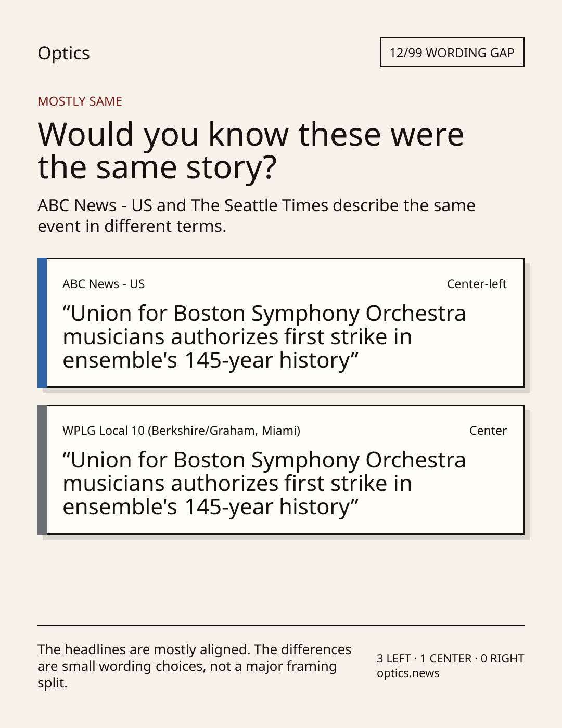This screenshot has height=728, width=562.
Task: Click the subtitle mentioning The Seattle Times
Action: pyautogui.click(x=256, y=215)
